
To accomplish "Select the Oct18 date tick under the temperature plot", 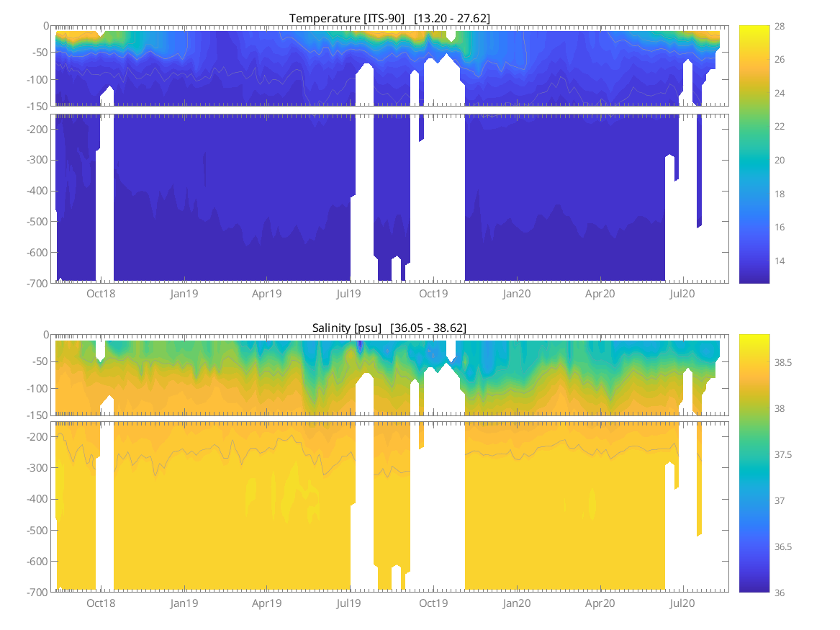I will (101, 294).
